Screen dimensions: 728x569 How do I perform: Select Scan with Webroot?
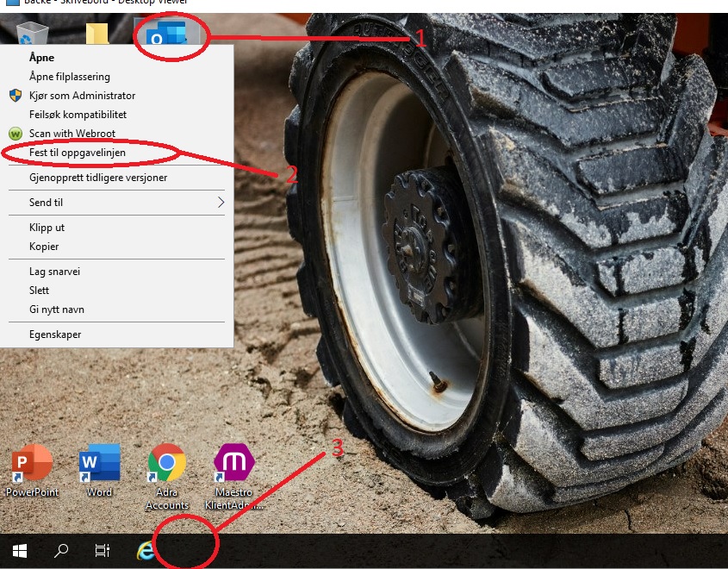pos(116,134)
